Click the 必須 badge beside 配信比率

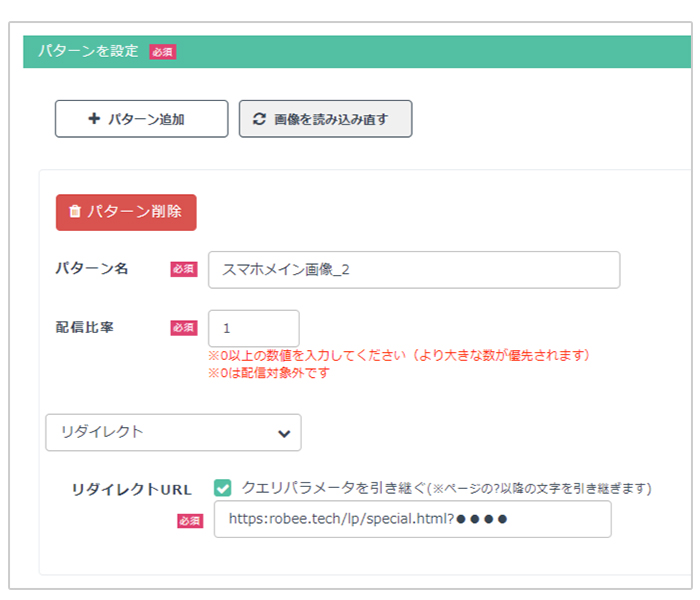click(x=184, y=328)
